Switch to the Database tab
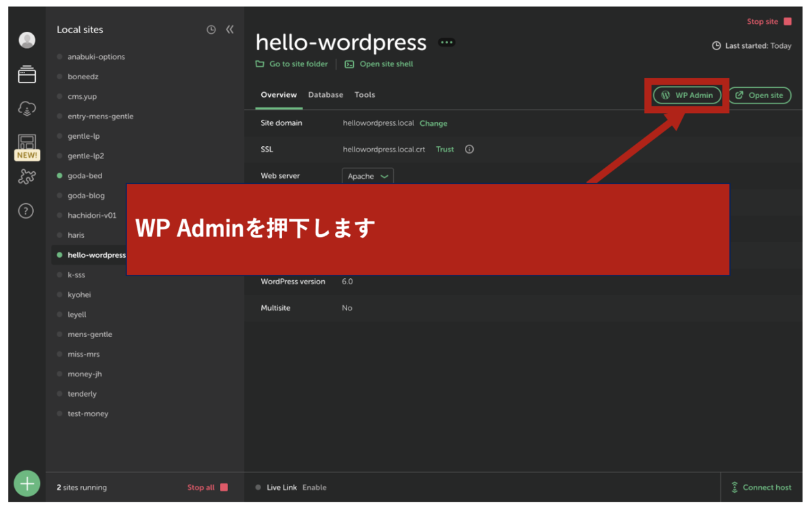812x511 pixels. tap(325, 95)
